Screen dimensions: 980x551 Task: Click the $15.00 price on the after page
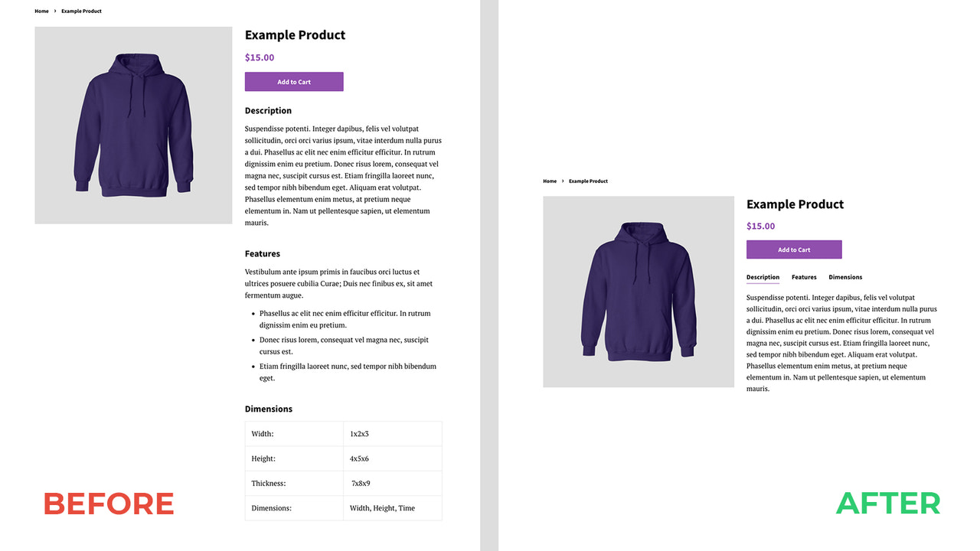760,226
